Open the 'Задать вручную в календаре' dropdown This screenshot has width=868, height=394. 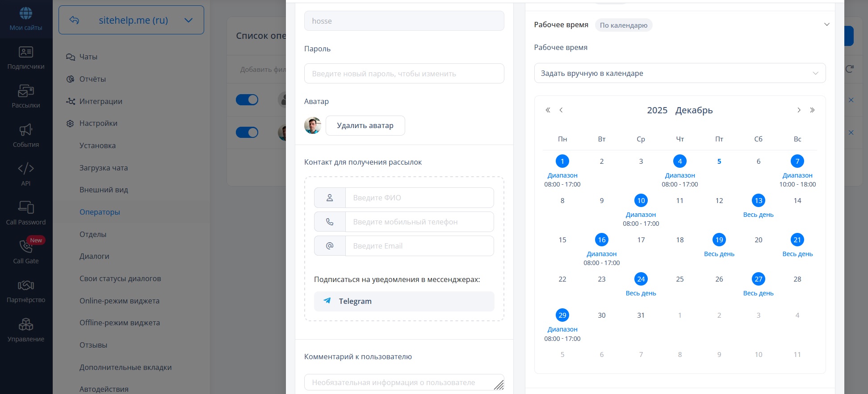(x=679, y=73)
